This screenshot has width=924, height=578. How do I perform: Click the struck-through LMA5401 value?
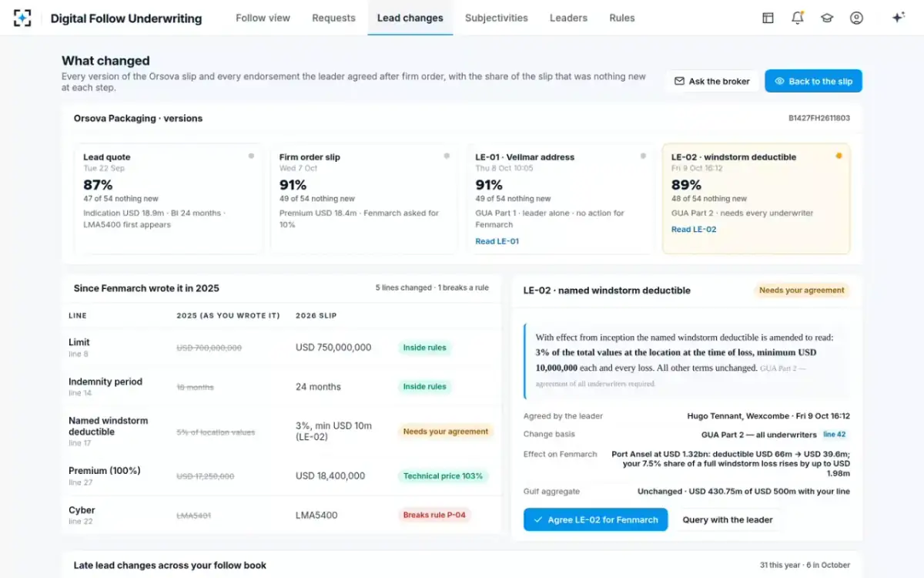[x=193, y=516]
